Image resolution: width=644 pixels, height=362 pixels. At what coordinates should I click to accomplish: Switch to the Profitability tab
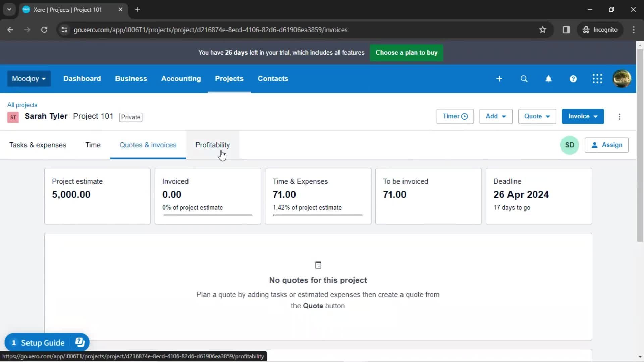(212, 145)
